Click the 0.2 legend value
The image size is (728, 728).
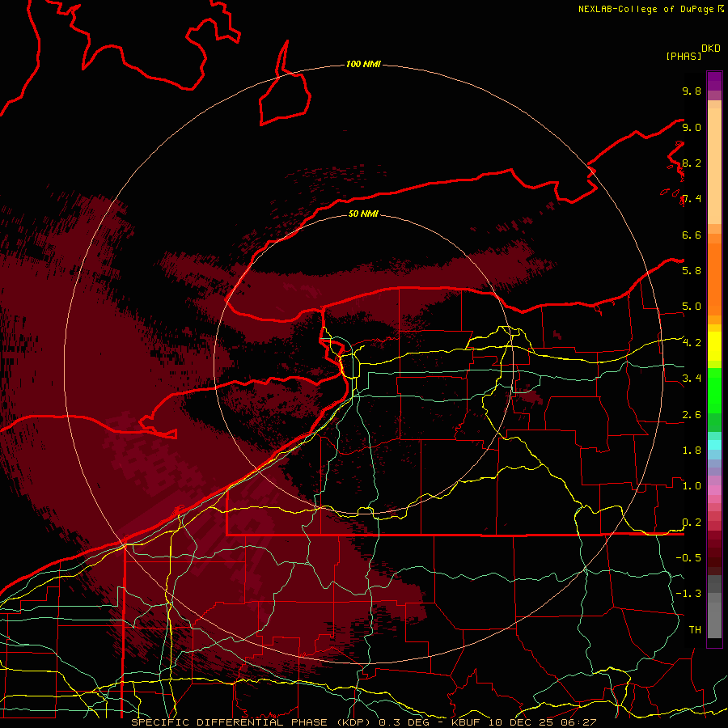click(692, 523)
